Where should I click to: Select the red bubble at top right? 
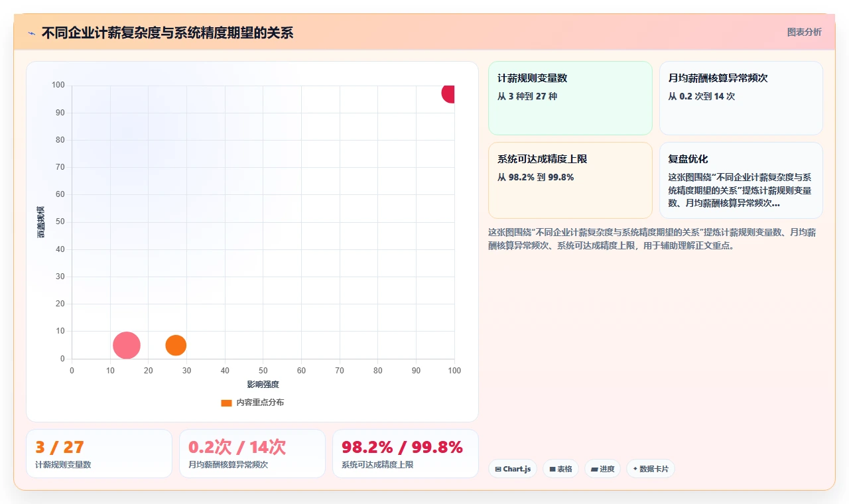pyautogui.click(x=448, y=94)
